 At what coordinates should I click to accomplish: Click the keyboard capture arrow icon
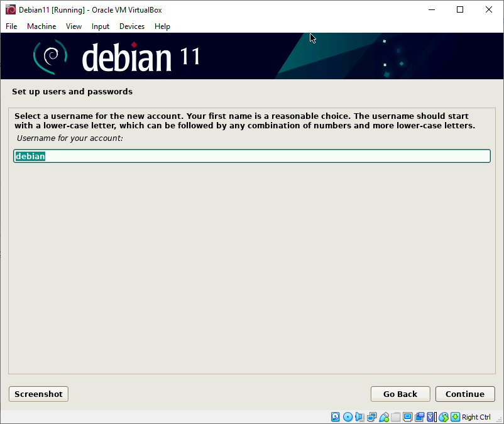455,417
